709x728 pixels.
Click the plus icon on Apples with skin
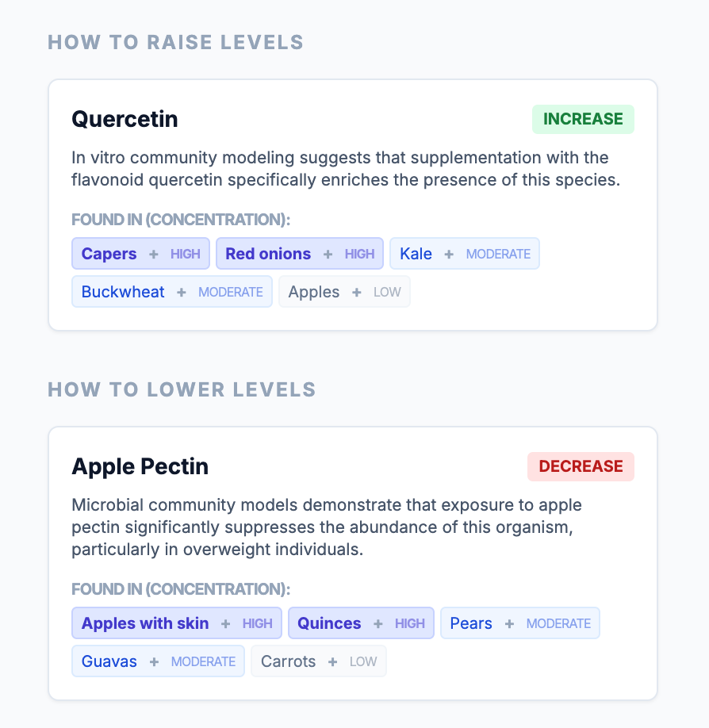226,624
